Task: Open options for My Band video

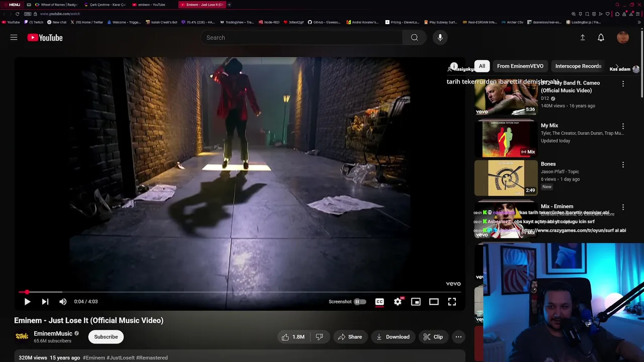Action: [623, 84]
